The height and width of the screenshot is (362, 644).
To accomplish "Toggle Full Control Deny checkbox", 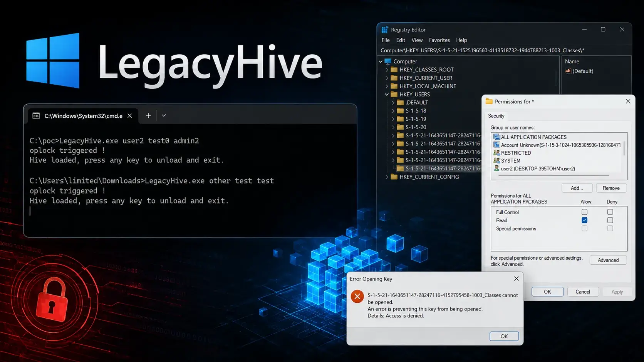I will tap(610, 212).
